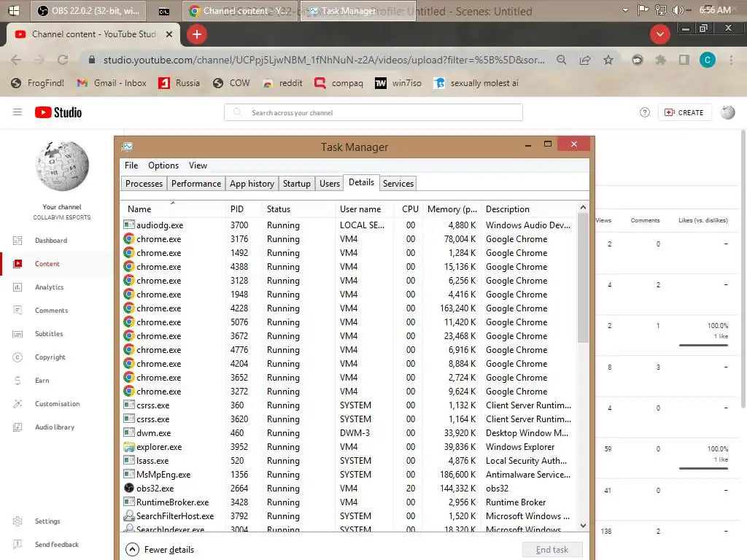This screenshot has height=560, width=747.
Task: Click Send feedback in Studio sidebar
Action: [x=56, y=544]
